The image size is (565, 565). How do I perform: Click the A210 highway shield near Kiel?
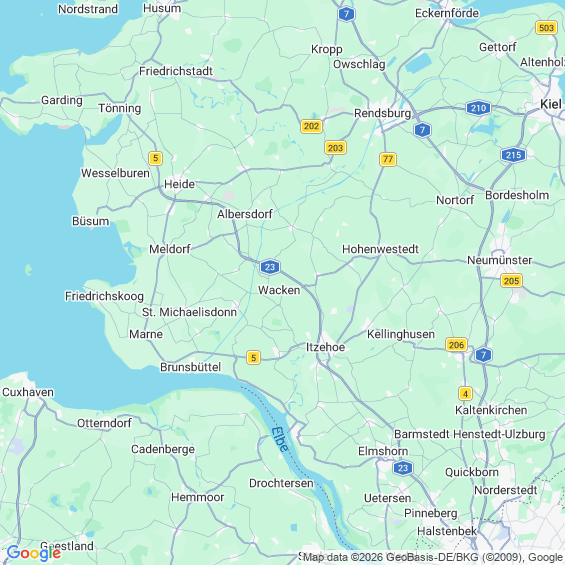tap(478, 108)
